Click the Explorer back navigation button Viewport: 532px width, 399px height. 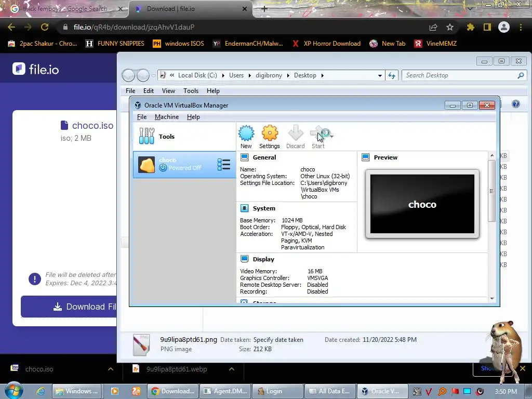129,75
